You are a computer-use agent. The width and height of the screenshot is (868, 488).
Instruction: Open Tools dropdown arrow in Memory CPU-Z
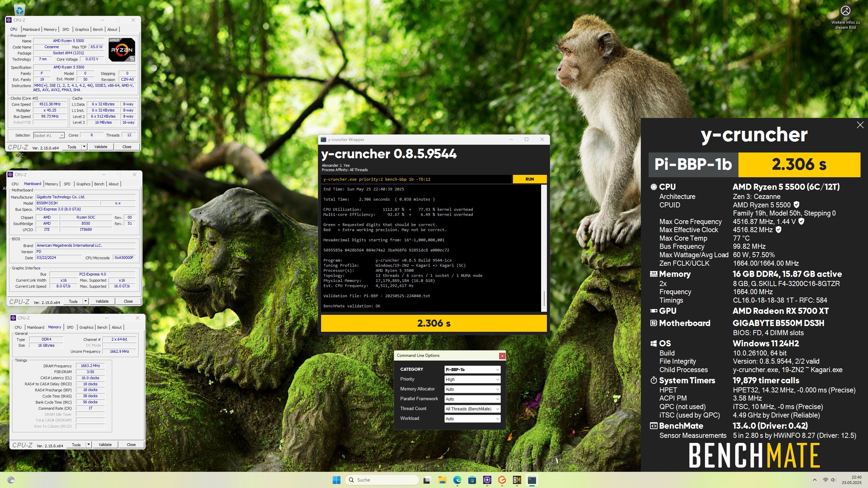(x=88, y=445)
